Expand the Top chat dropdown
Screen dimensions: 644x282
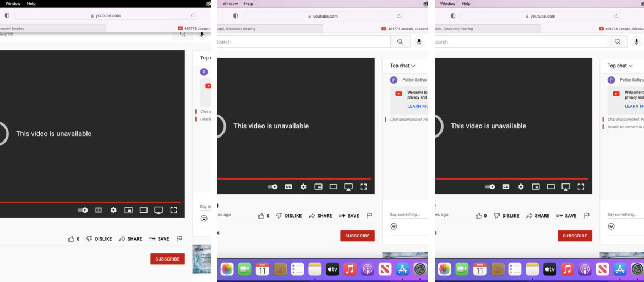click(x=402, y=66)
